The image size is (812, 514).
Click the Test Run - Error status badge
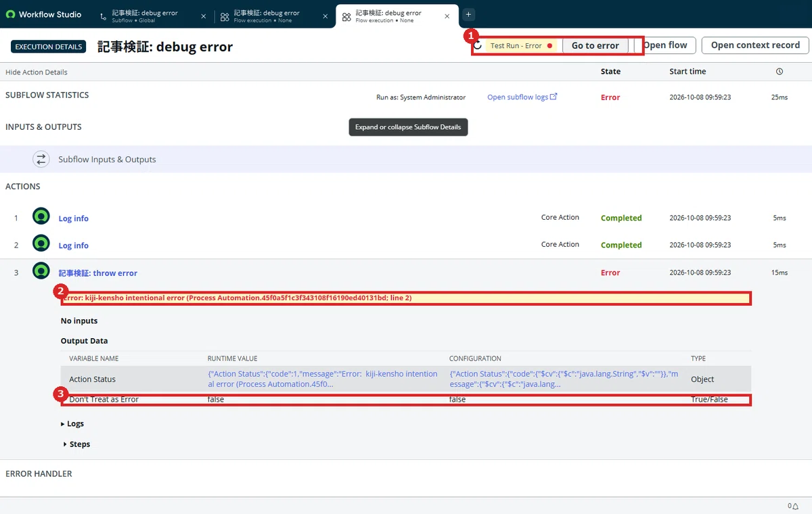[x=521, y=46]
